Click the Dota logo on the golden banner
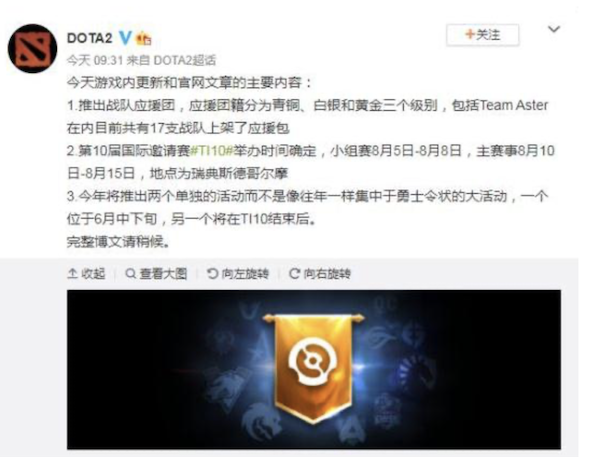 click(x=313, y=361)
